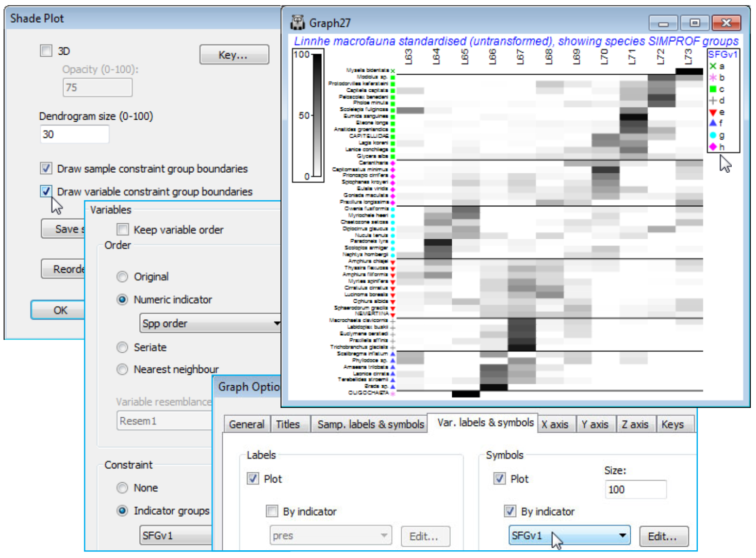This screenshot has height=558, width=756.
Task: Close the Graph27 window
Action: pos(726,23)
